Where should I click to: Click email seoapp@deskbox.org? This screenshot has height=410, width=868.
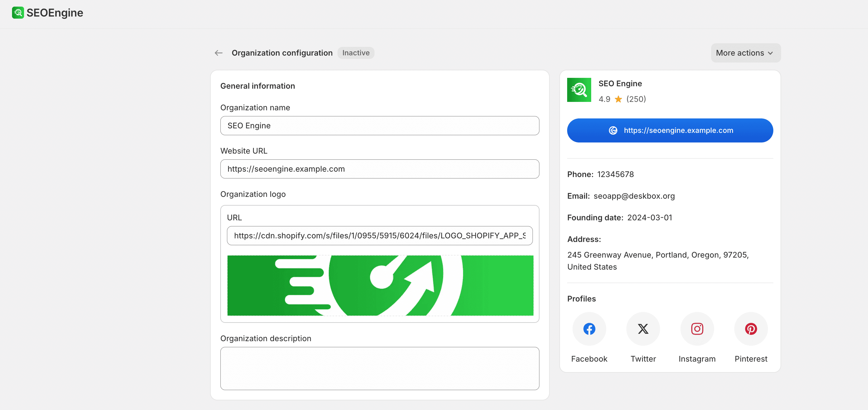click(634, 196)
